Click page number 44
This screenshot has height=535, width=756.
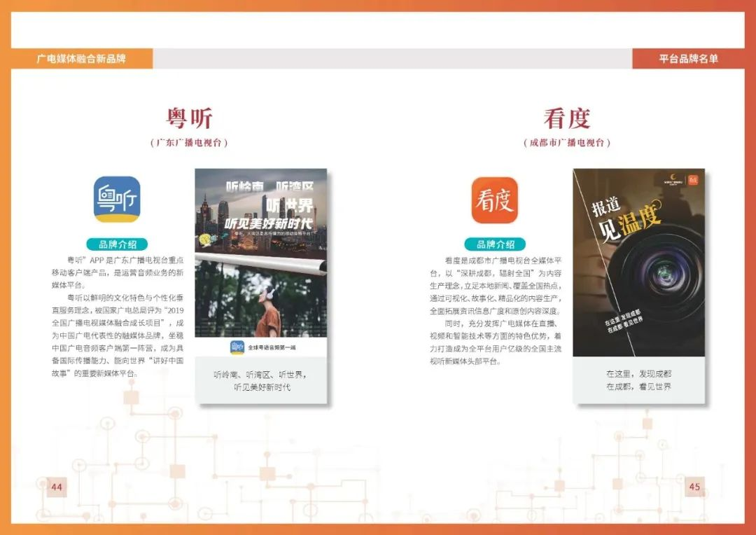57,487
